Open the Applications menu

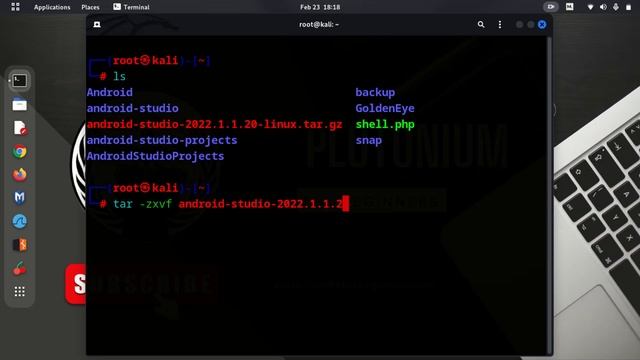tap(52, 7)
